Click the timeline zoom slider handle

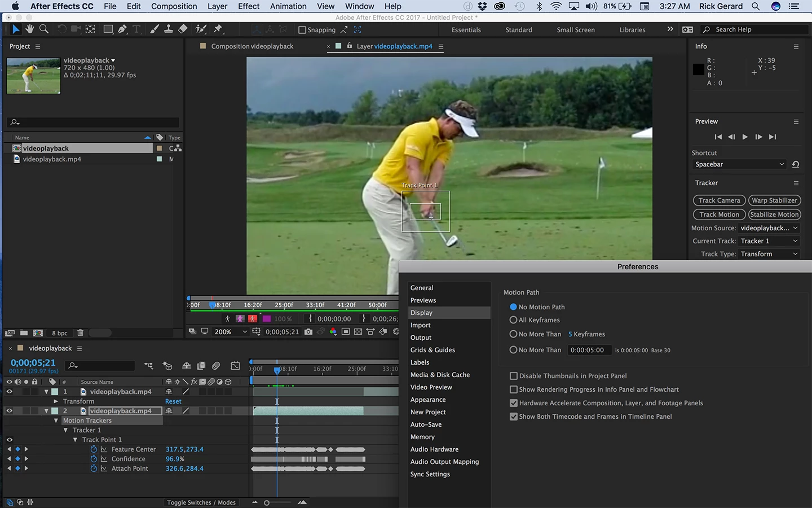pos(267,502)
